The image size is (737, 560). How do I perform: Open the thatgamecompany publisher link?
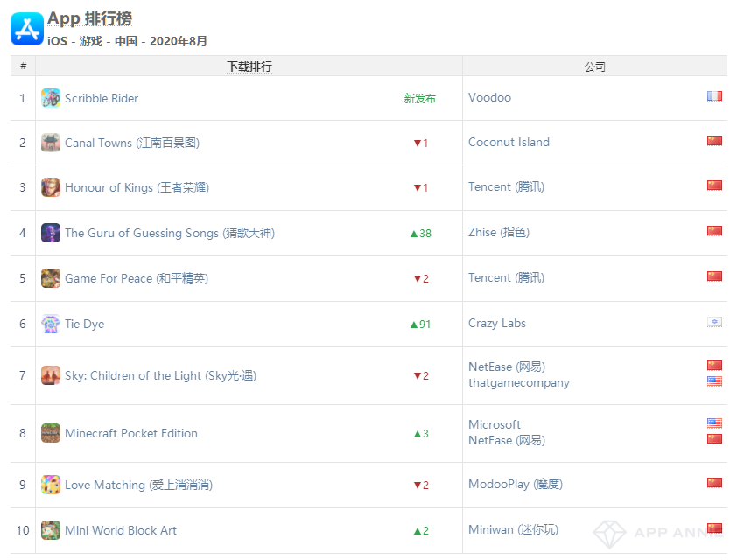(x=518, y=382)
